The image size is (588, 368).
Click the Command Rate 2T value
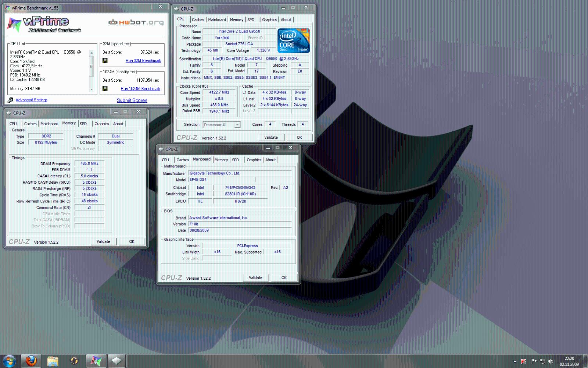(x=89, y=208)
